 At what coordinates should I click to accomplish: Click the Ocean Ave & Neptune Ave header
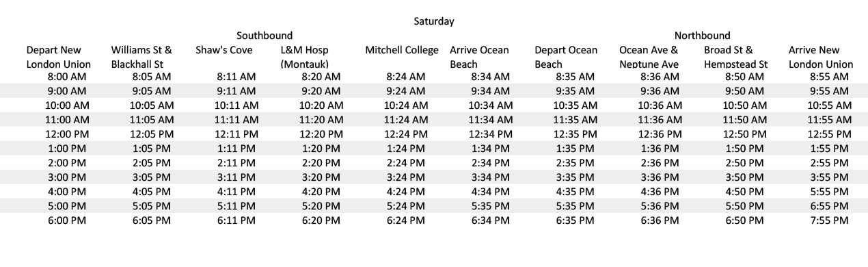click(649, 57)
